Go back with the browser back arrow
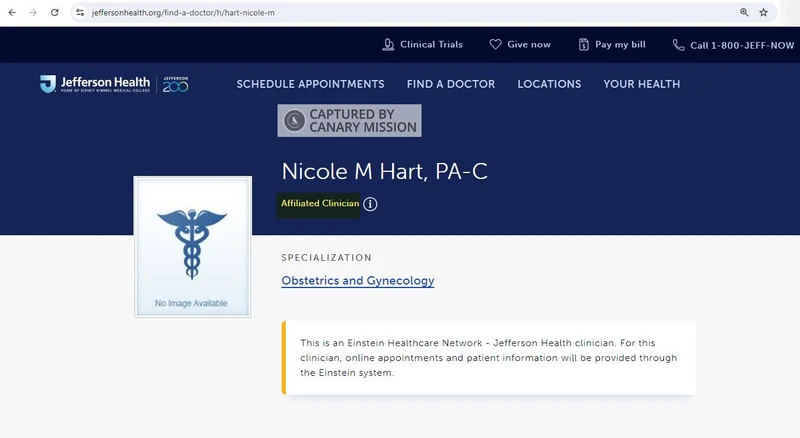The height and width of the screenshot is (438, 800). click(12, 13)
